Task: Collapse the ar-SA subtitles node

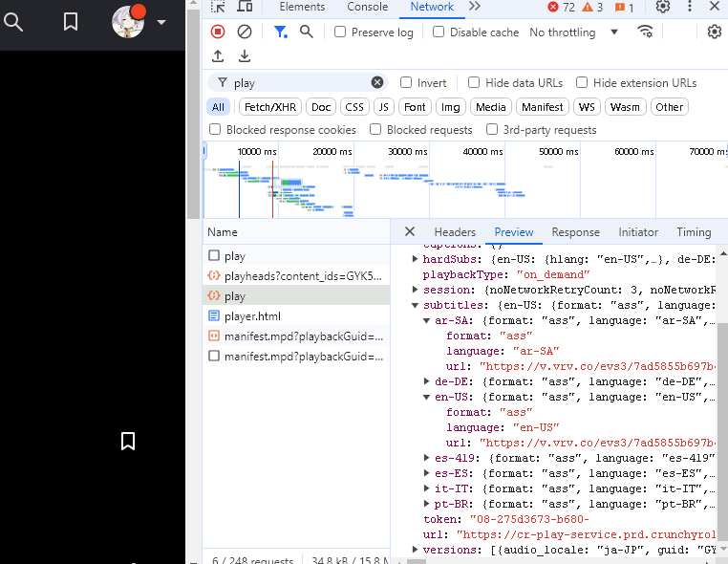Action: [x=426, y=321]
